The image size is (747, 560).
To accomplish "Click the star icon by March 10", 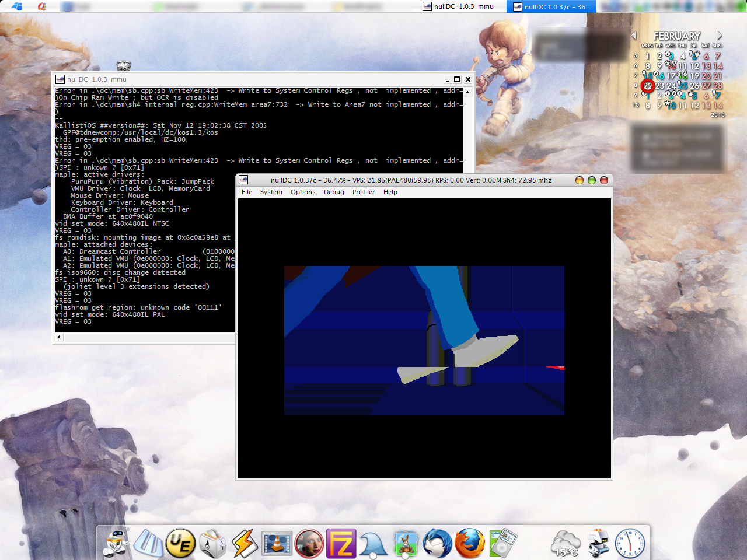I will [667, 103].
